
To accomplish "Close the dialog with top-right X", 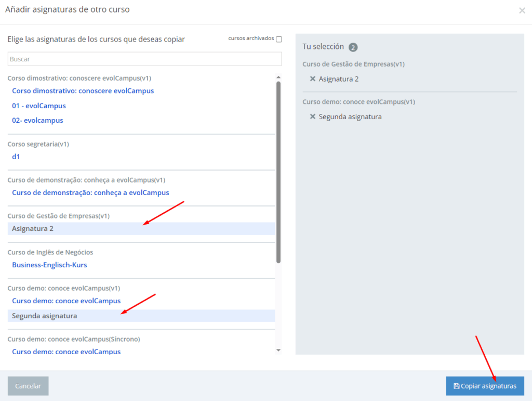I will (x=522, y=10).
